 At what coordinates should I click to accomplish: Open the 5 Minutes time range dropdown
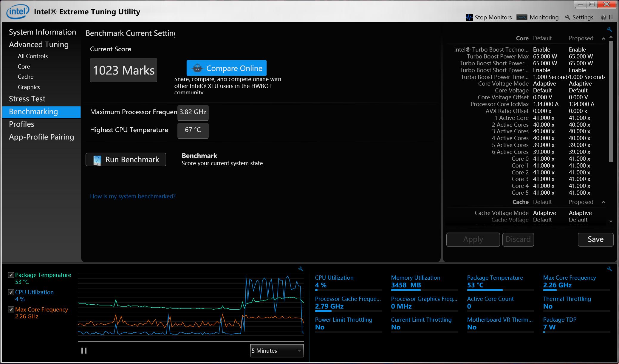277,351
